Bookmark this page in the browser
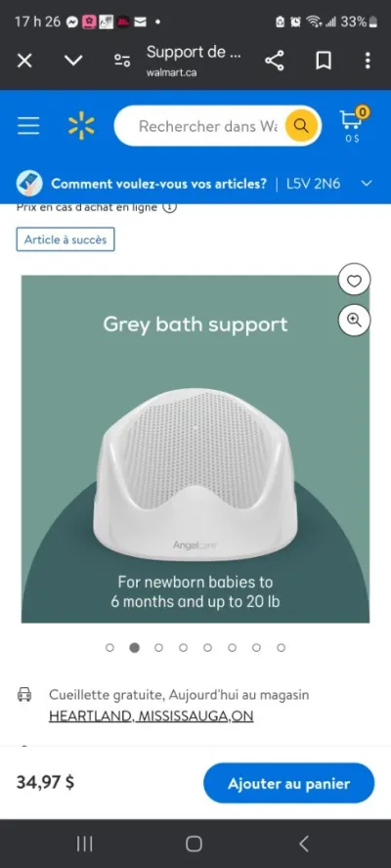Viewport: 391px width, 868px height. [324, 61]
